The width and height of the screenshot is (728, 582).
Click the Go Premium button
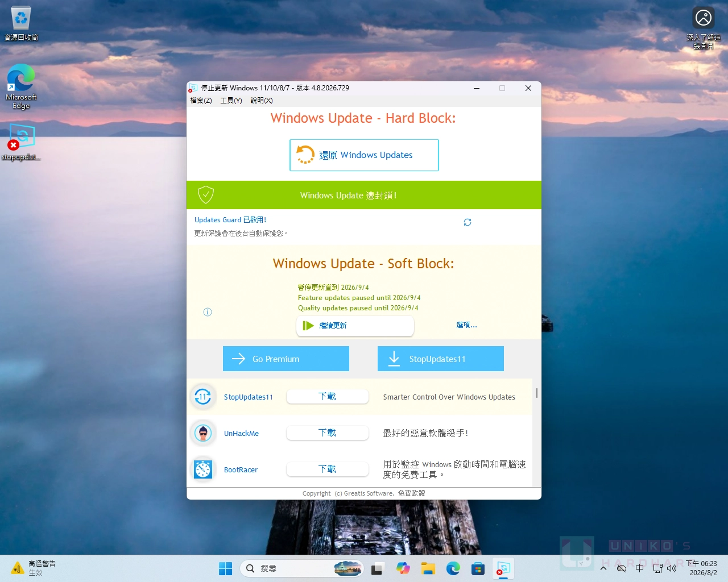[286, 359]
